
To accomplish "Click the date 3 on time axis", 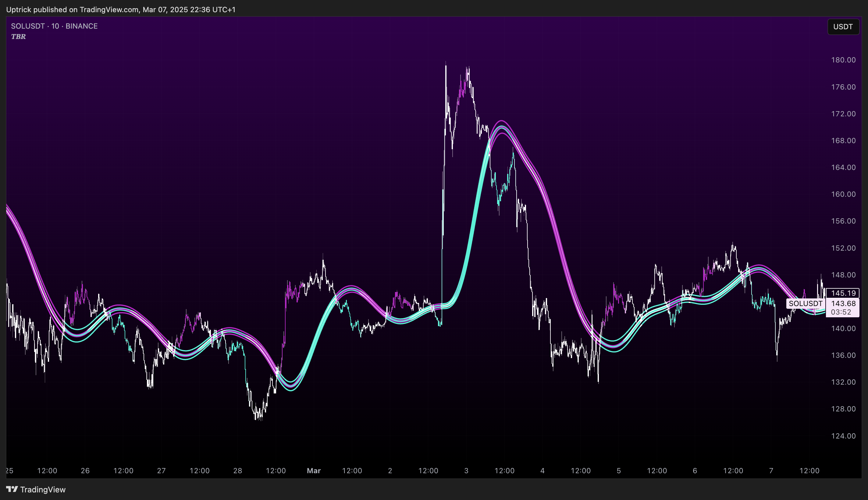I will point(466,470).
